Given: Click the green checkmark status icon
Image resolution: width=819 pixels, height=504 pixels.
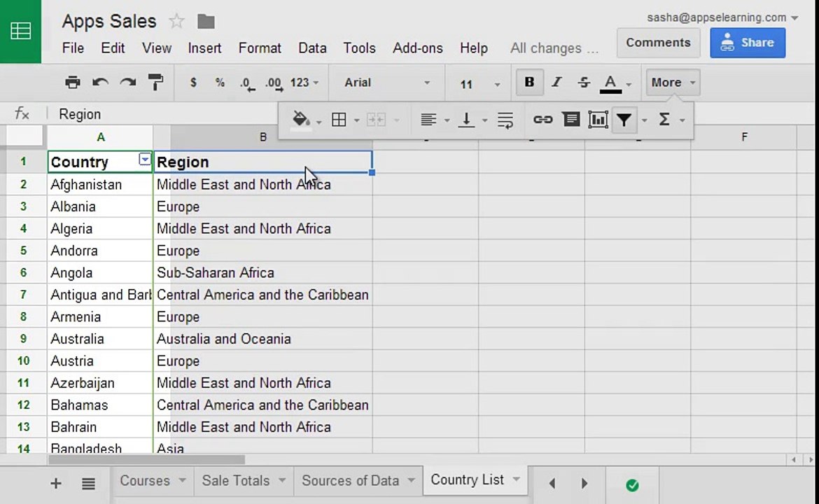Looking at the screenshot, I should coord(633,485).
